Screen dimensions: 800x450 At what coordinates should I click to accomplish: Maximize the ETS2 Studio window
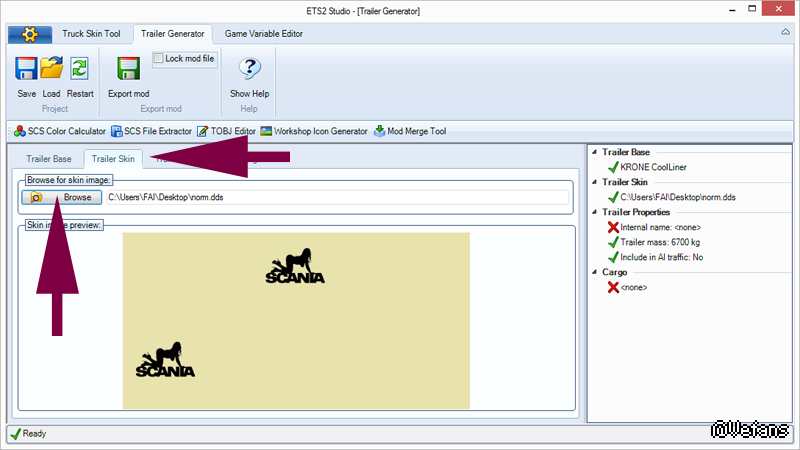[x=752, y=9]
